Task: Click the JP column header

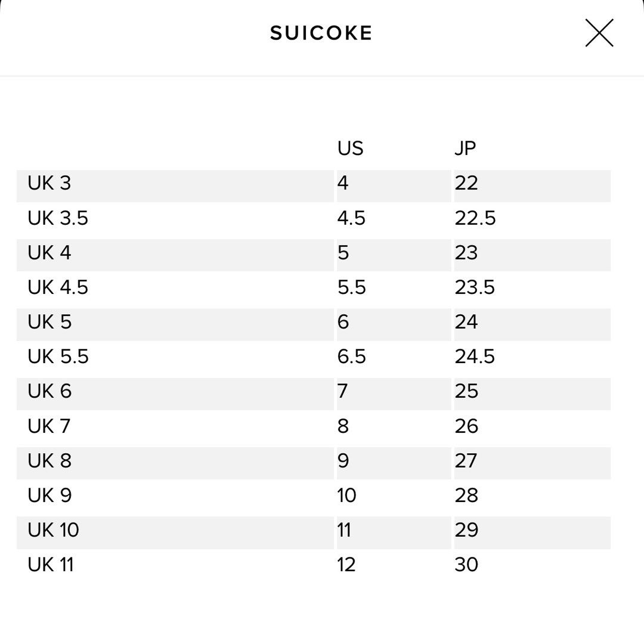Action: (x=465, y=148)
